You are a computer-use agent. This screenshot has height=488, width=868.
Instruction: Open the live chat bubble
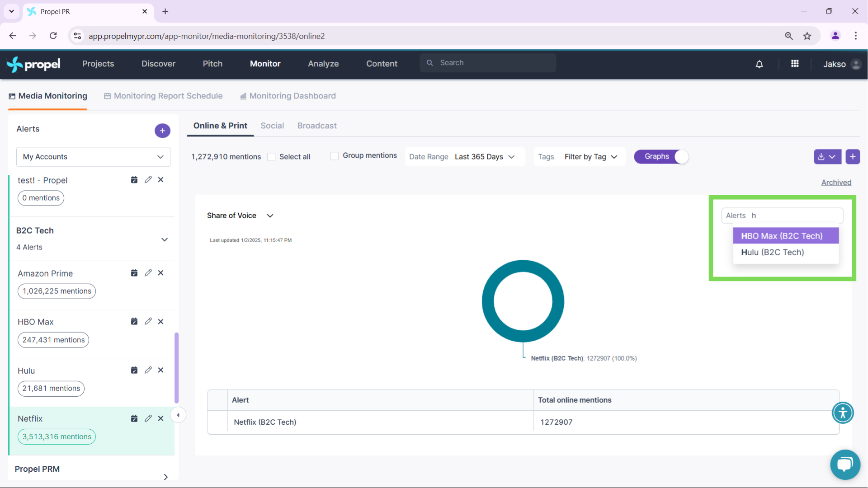point(845,465)
